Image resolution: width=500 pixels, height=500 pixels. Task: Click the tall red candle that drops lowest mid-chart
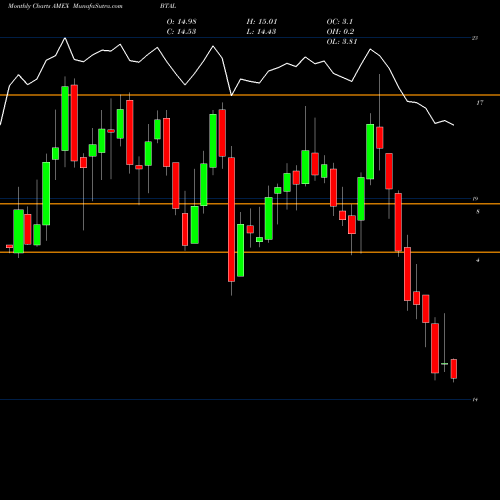click(231, 220)
